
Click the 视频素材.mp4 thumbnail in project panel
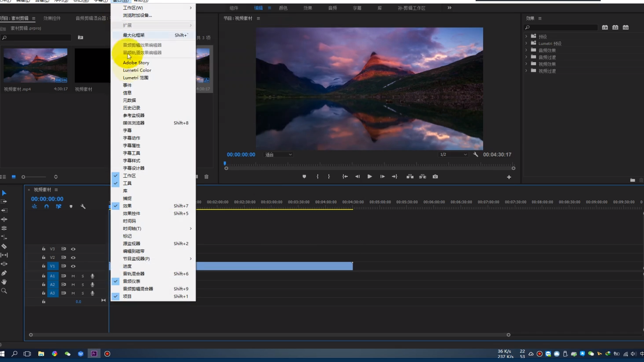pyautogui.click(x=35, y=66)
